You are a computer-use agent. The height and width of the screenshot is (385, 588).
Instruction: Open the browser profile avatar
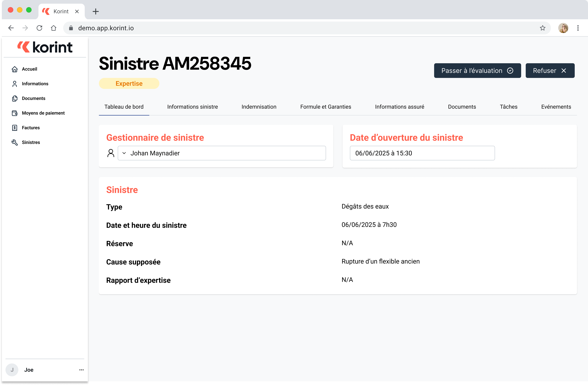click(563, 28)
